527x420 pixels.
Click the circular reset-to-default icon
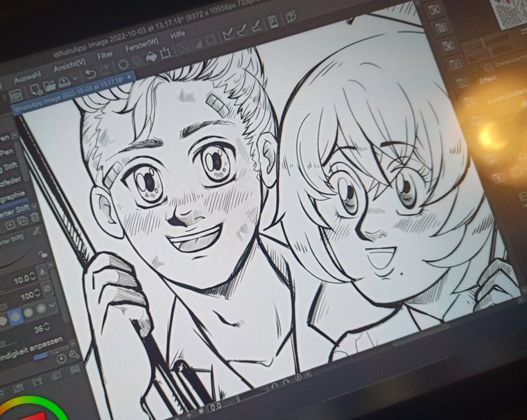(61, 359)
